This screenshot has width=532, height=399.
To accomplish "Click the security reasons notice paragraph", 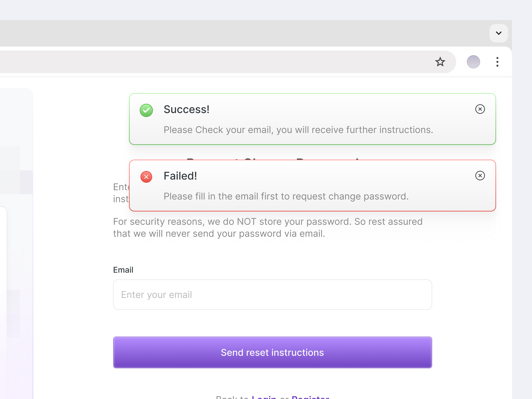I will coord(267,228).
